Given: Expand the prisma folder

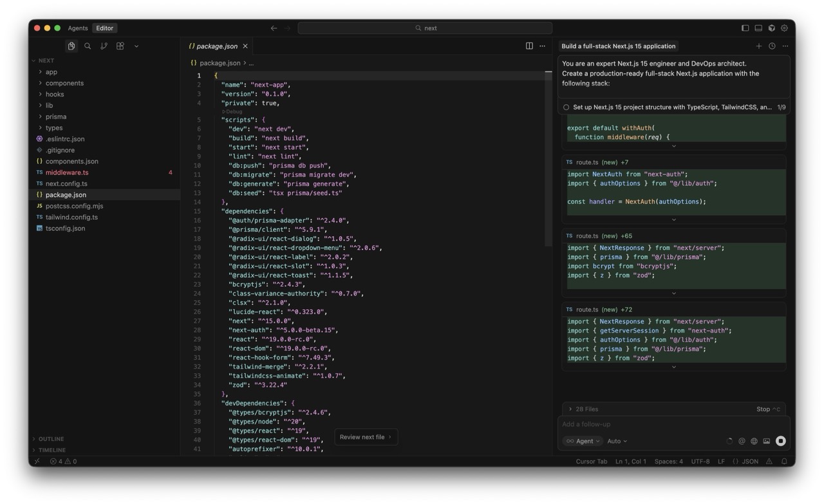Looking at the screenshot, I should pyautogui.click(x=55, y=117).
